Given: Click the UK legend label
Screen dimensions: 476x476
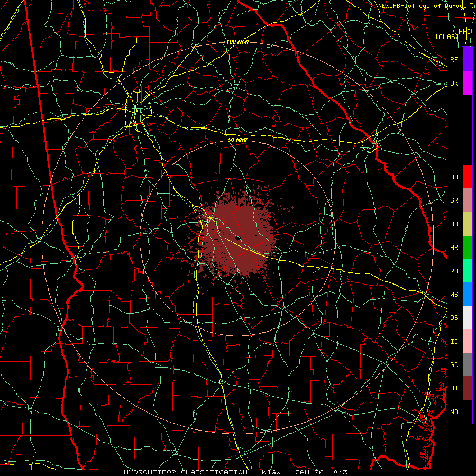Looking at the screenshot, I should [x=454, y=83].
